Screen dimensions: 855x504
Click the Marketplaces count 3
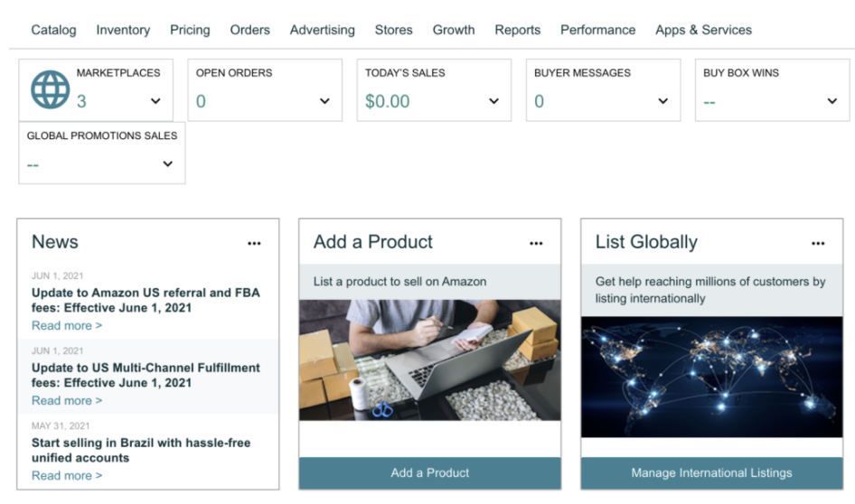tap(81, 101)
